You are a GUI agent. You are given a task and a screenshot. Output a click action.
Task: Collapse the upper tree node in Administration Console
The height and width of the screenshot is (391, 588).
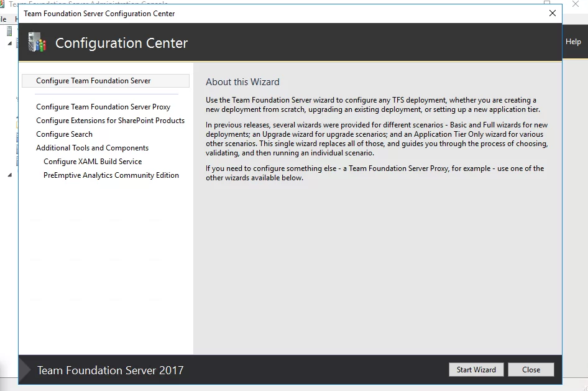(x=10, y=44)
